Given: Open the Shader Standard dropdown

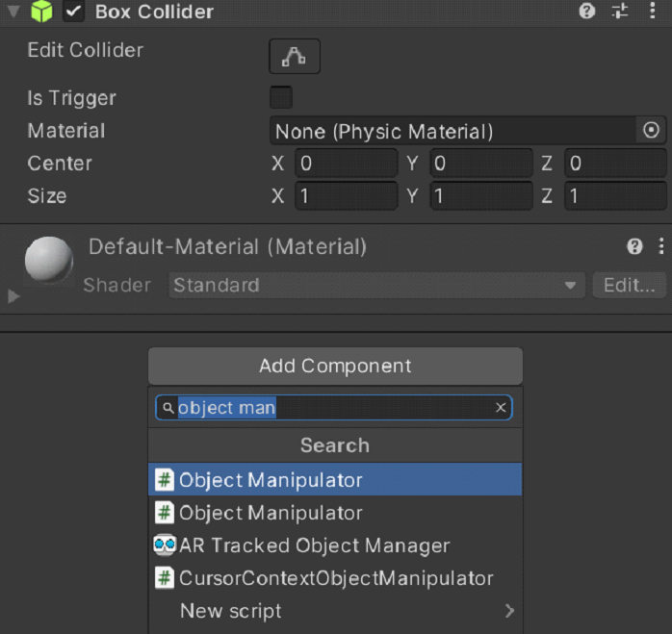Looking at the screenshot, I should pyautogui.click(x=376, y=286).
